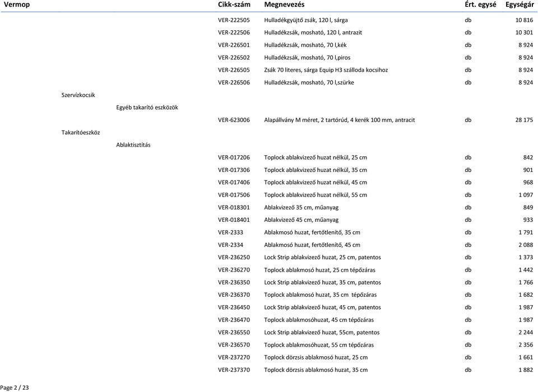Click the "Vermop" heading
The image size is (538, 392).
click(x=16, y=4)
